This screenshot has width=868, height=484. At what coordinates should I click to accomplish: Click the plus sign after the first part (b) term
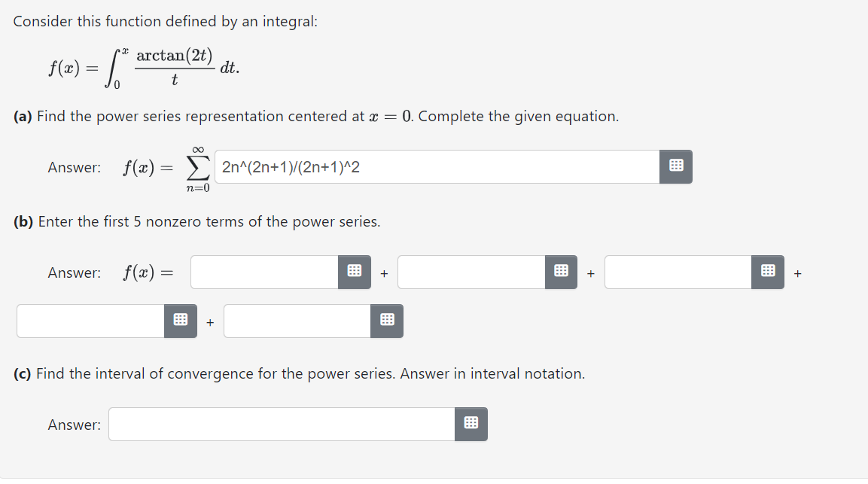point(383,273)
